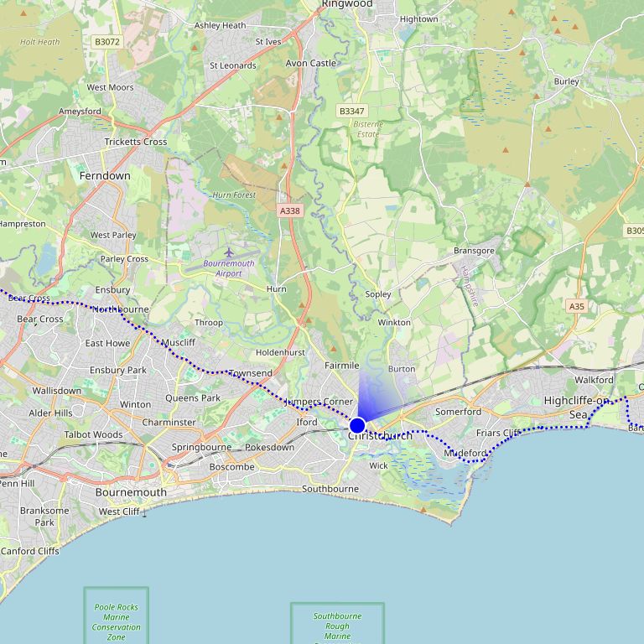This screenshot has width=644, height=644.
Task: Select the Burley village label
Action: point(566,81)
